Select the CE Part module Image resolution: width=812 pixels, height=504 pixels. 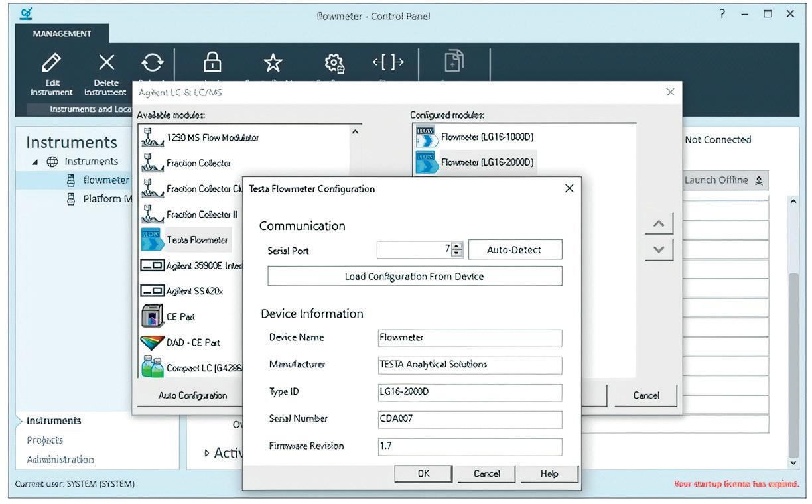169,317
